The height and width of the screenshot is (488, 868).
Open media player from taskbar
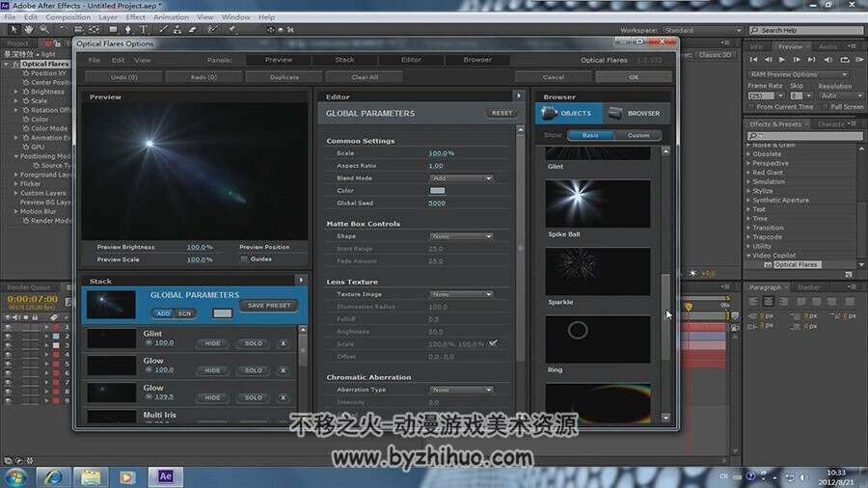pyautogui.click(x=126, y=477)
